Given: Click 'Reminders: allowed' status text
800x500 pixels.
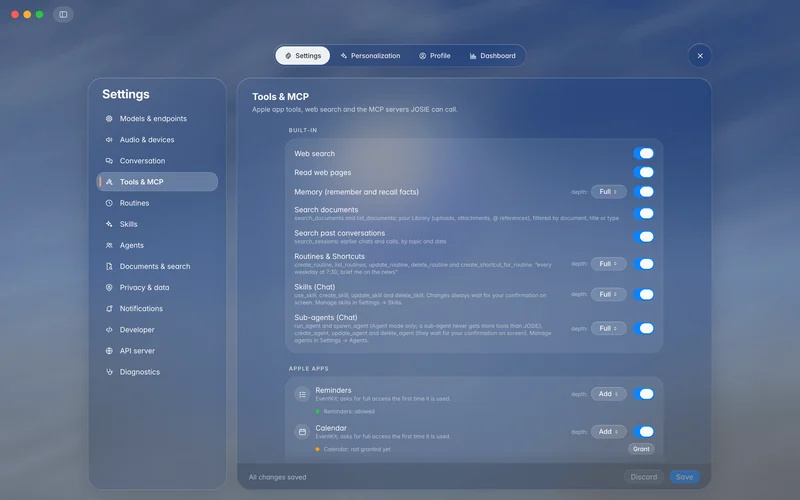Looking at the screenshot, I should pyautogui.click(x=349, y=411).
